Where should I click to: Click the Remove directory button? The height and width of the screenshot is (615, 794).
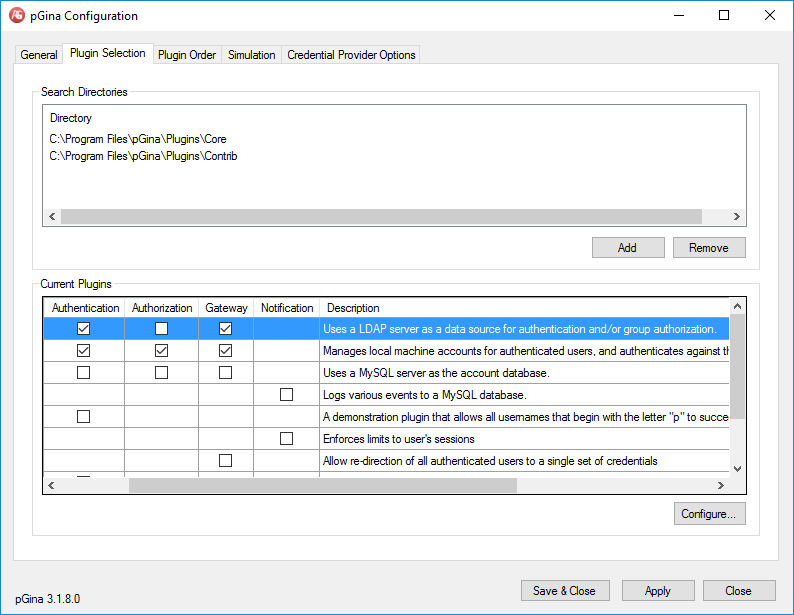[x=708, y=248]
